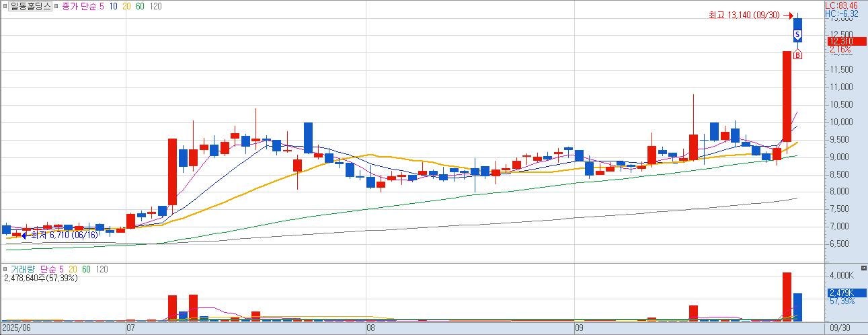This screenshot has height=335, width=868.
Task: Toggle the price 120-day moving average label
Action: pos(156,6)
